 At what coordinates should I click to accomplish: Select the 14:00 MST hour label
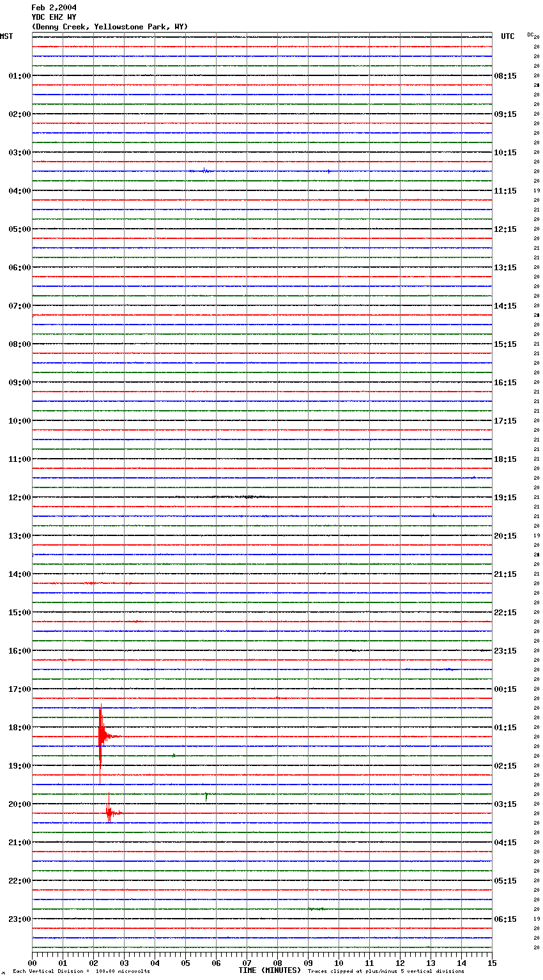click(x=19, y=574)
